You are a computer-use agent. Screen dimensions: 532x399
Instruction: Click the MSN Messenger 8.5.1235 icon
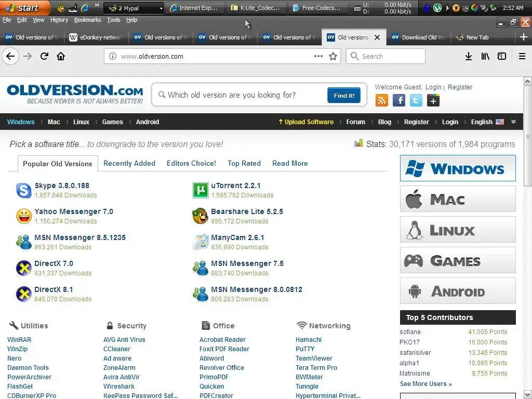[24, 242]
